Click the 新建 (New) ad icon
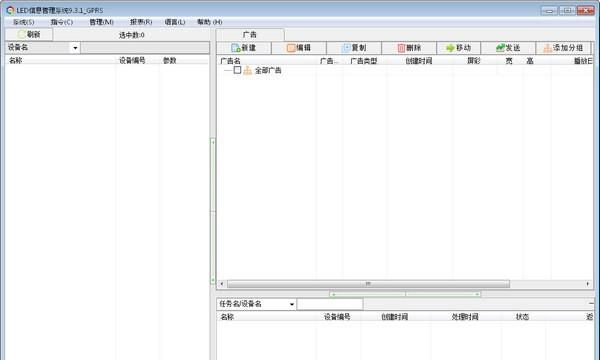Image resolution: width=600 pixels, height=360 pixels. click(236, 48)
